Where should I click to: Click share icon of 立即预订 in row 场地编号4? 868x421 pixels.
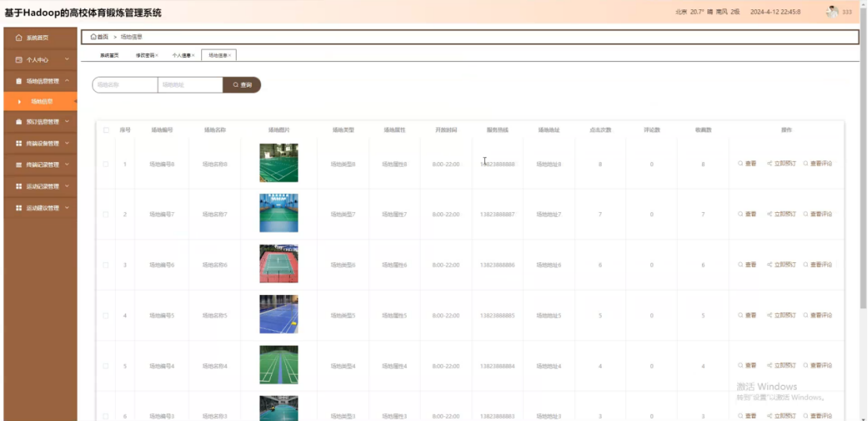click(x=769, y=365)
